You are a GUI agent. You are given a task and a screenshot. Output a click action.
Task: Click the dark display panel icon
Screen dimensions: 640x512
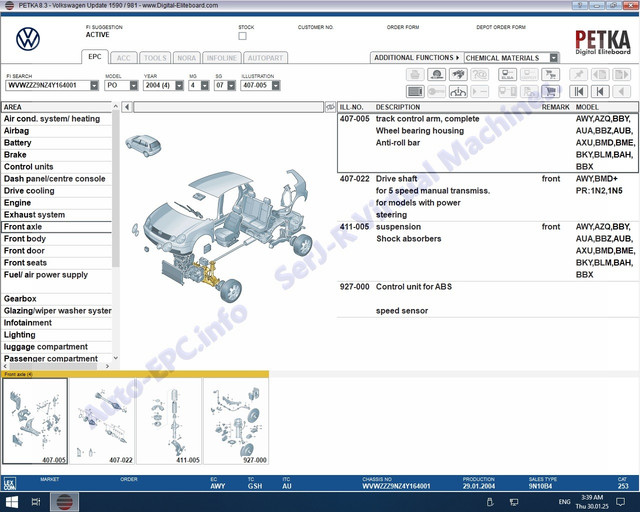(x=415, y=91)
